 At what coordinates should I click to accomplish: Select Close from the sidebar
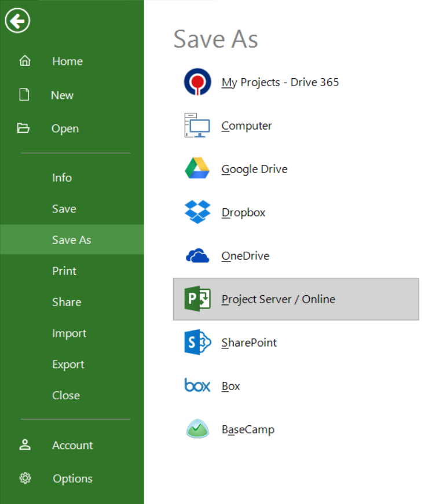(65, 395)
